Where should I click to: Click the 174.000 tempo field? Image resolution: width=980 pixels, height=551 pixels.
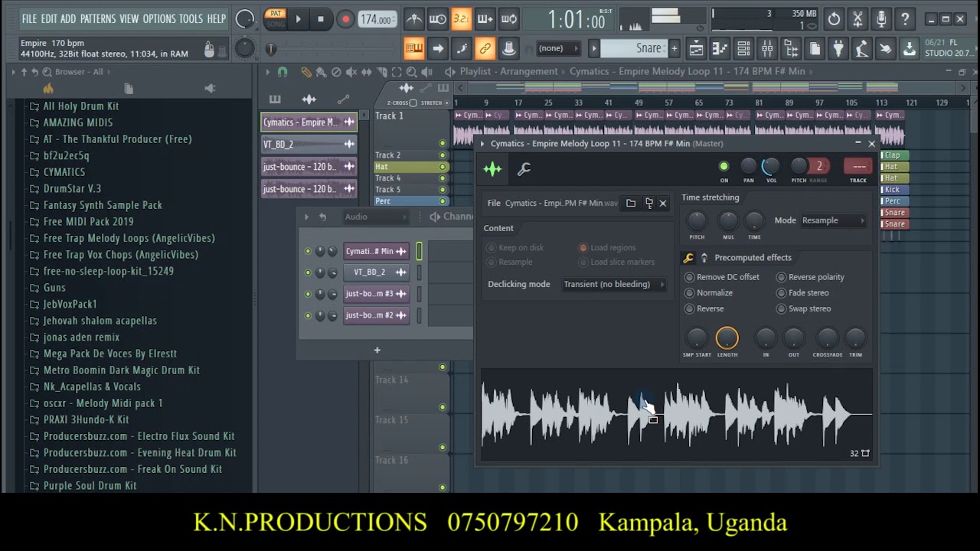pyautogui.click(x=376, y=19)
